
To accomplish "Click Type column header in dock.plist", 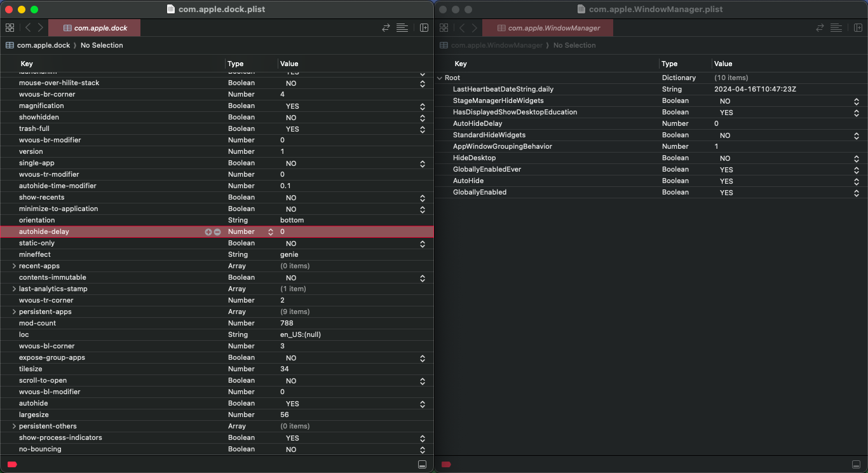I will 236,64.
